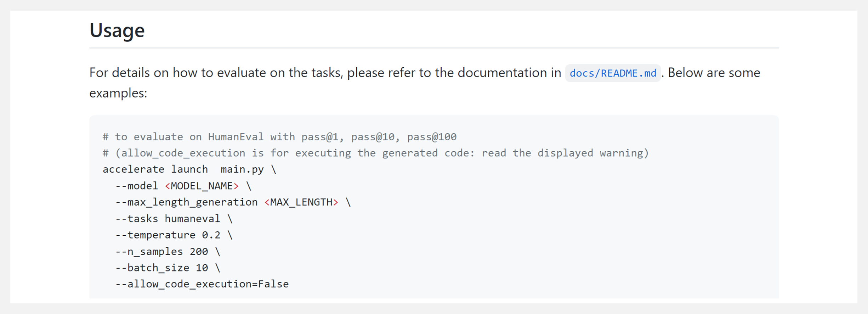Viewport: 868px width, 314px height.
Task: Click the --max_length_generation option text
Action: click(187, 202)
